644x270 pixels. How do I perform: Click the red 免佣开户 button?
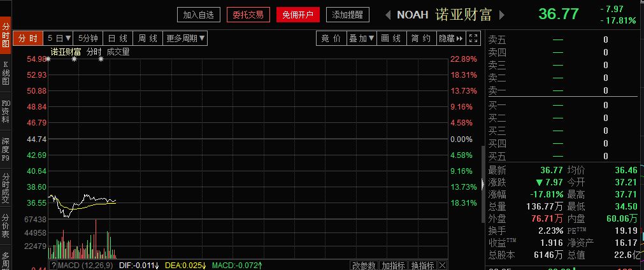coord(297,15)
